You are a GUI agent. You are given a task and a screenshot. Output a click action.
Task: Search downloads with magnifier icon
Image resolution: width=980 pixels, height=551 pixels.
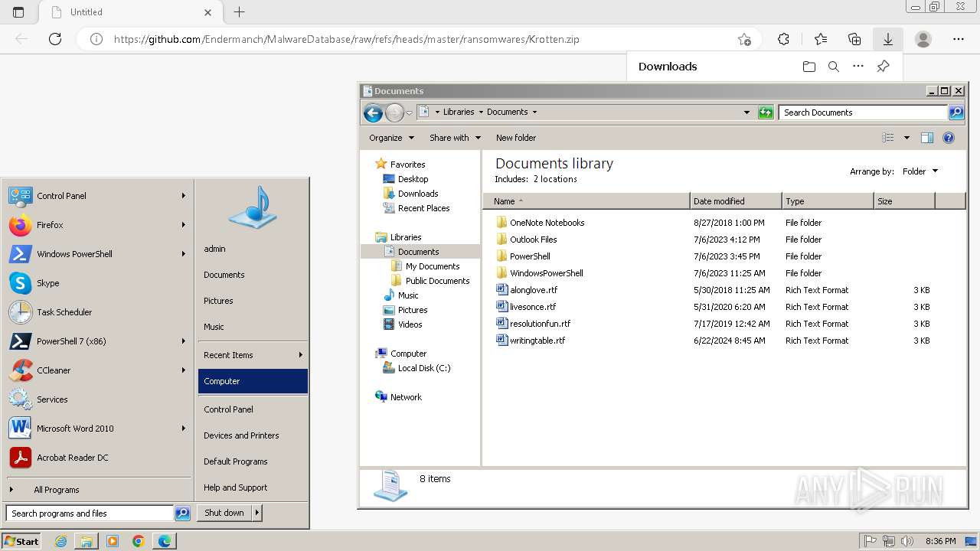click(x=834, y=67)
